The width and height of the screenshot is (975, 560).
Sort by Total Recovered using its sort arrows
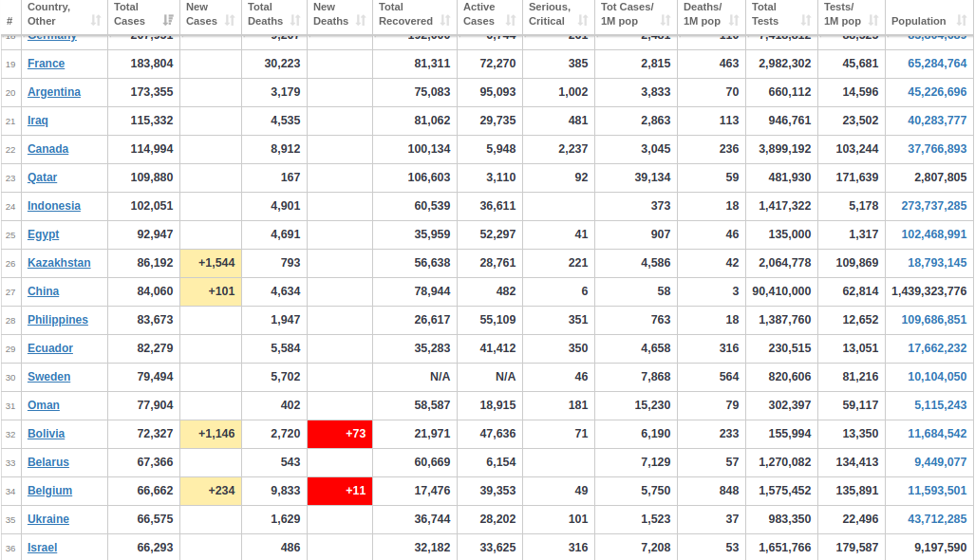[x=445, y=21]
